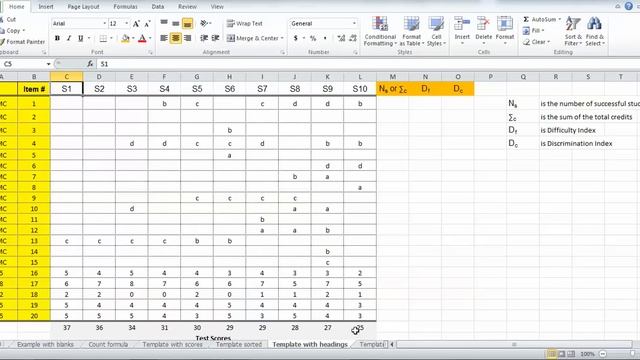
Task: Set Top Align vertical alignment
Action: [x=164, y=23]
